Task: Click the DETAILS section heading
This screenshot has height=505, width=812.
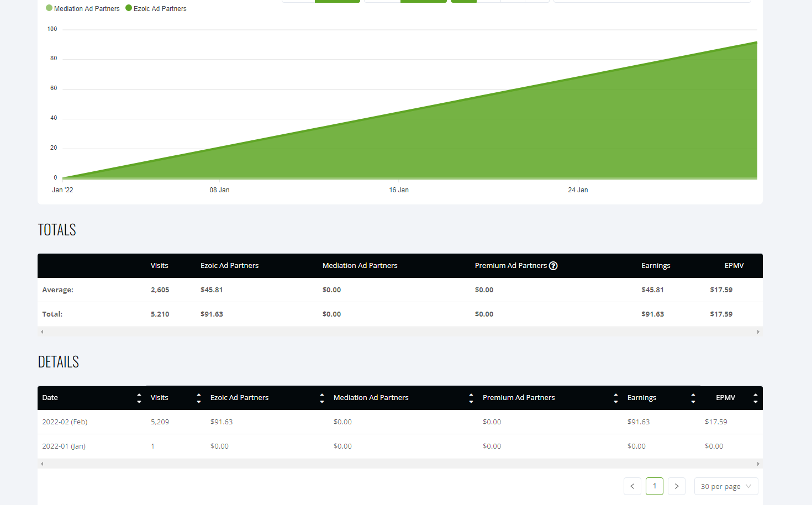Action: click(x=58, y=362)
